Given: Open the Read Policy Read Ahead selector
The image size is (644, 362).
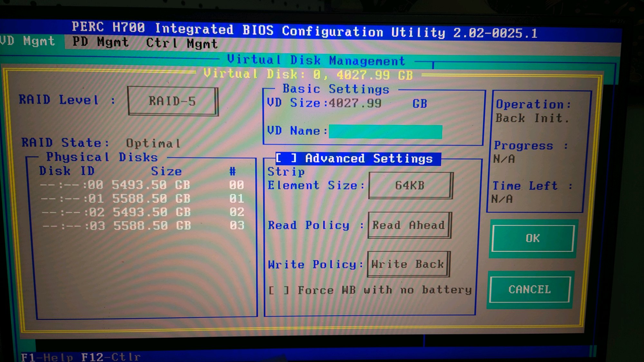Looking at the screenshot, I should [409, 225].
